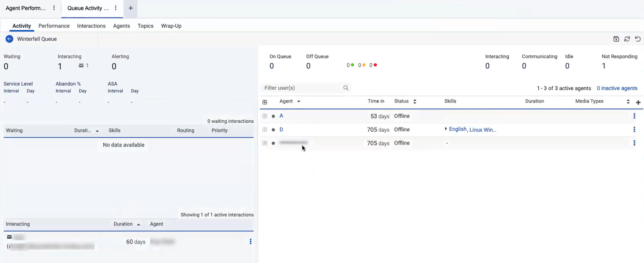Open the Queue Activity tab options menu
Image resolution: width=644 pixels, height=263 pixels.
pyautogui.click(x=116, y=8)
